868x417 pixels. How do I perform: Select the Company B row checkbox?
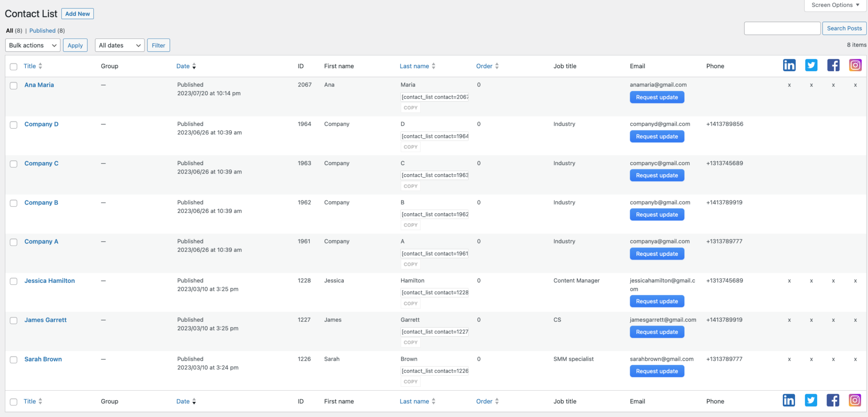[14, 203]
